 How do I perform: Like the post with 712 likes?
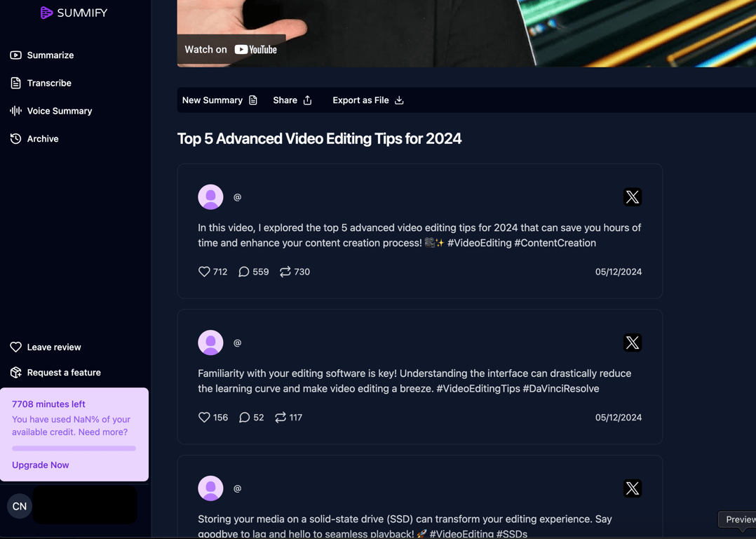205,272
